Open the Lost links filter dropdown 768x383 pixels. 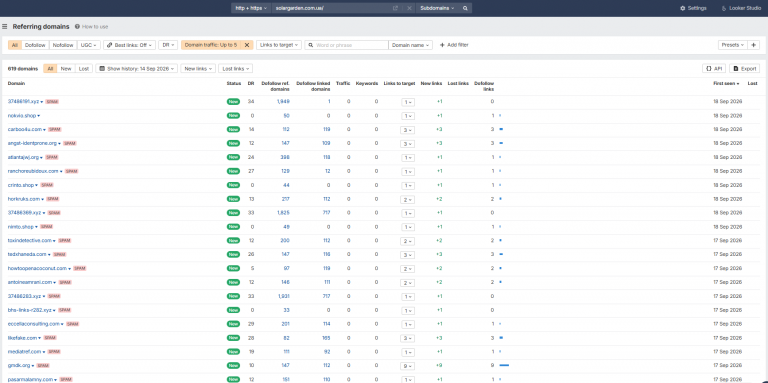click(235, 69)
